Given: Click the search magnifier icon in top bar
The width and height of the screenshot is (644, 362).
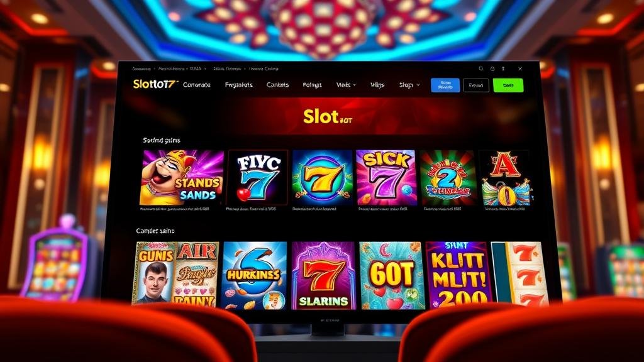Looking at the screenshot, I should [x=481, y=69].
